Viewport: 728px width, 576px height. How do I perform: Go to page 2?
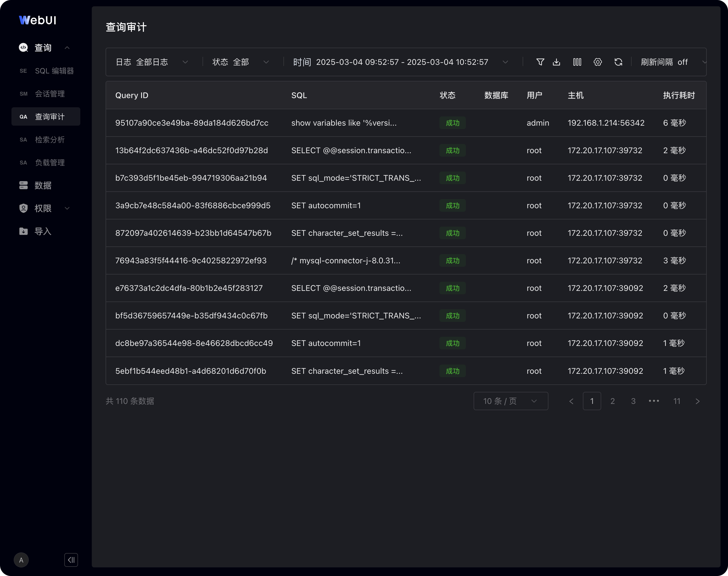612,401
